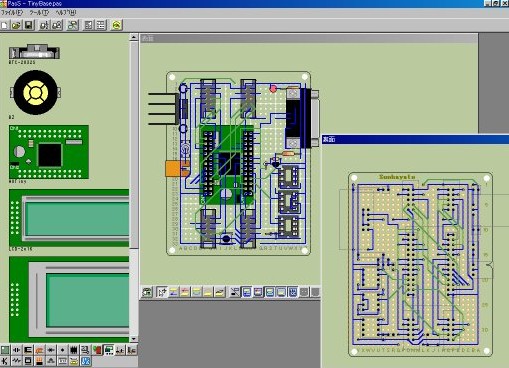
Task: Toggle the pressed module-board parts category button
Action: click(109, 350)
